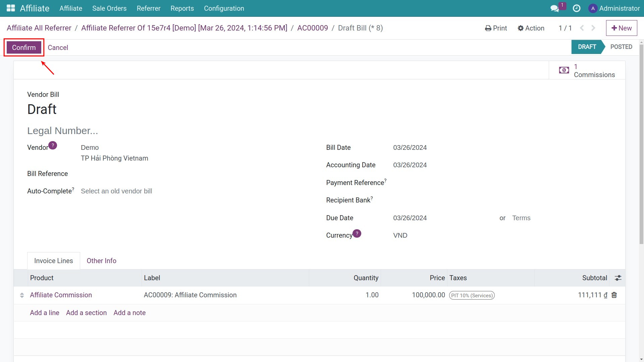Click the Bill Date field

click(502, 147)
